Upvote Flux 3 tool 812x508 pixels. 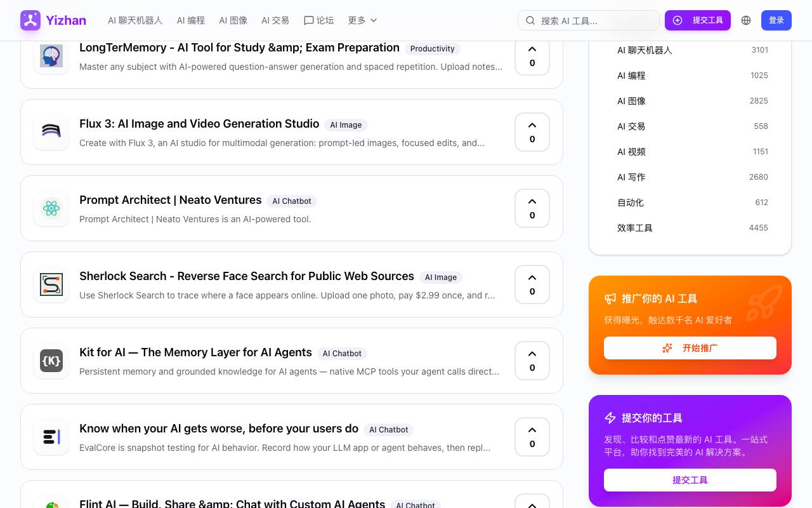tap(532, 132)
